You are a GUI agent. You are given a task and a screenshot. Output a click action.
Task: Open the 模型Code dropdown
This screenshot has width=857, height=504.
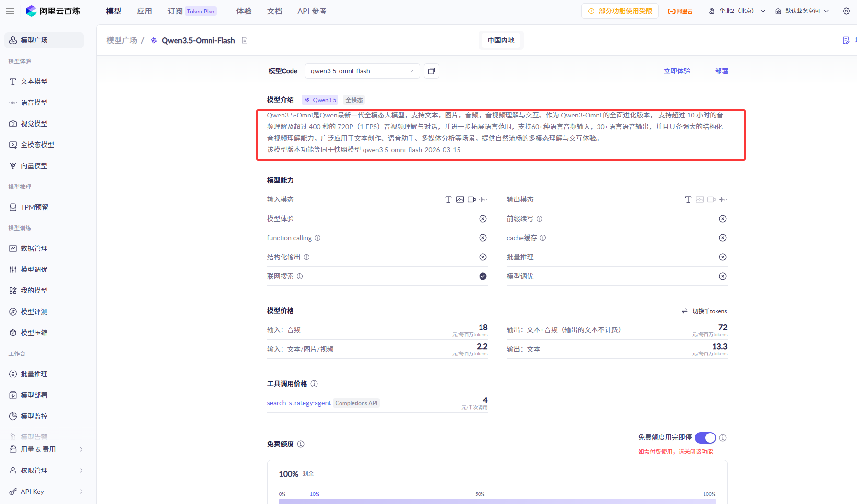point(363,71)
